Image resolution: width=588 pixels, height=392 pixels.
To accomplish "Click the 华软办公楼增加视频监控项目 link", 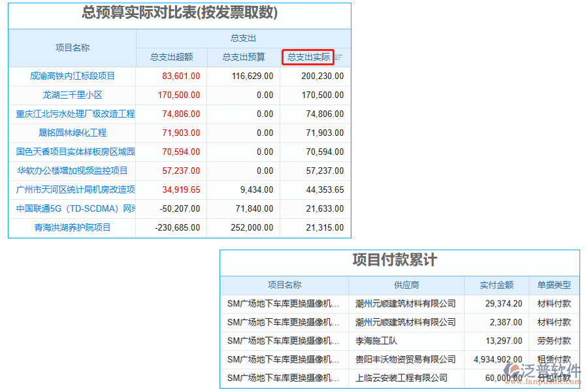I will point(71,171).
